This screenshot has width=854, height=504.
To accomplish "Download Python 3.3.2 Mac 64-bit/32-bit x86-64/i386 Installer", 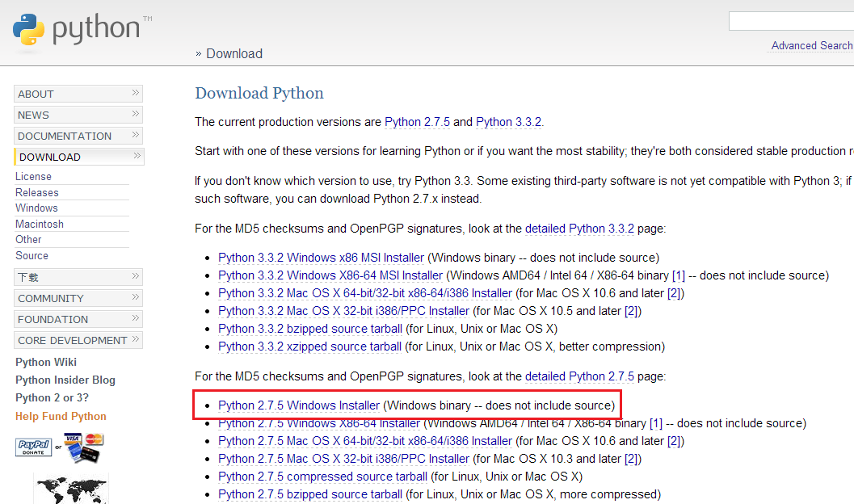I will point(365,293).
